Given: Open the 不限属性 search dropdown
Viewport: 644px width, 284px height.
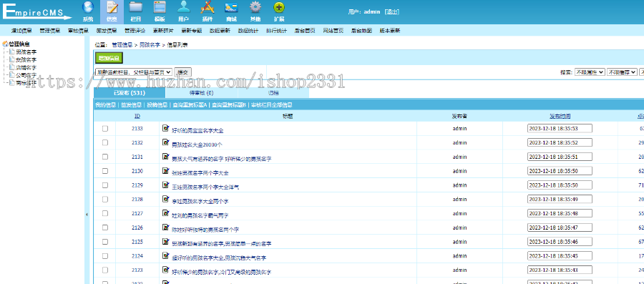Looking at the screenshot, I should pyautogui.click(x=590, y=72).
